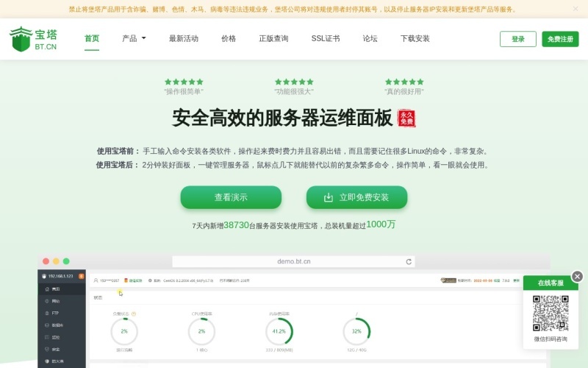Visit the 论坛 forum link
The image size is (588, 368).
click(x=370, y=38)
